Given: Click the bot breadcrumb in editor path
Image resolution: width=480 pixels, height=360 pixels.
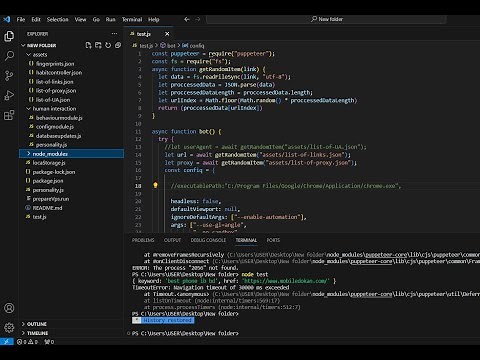Looking at the screenshot, I should pos(168,46).
